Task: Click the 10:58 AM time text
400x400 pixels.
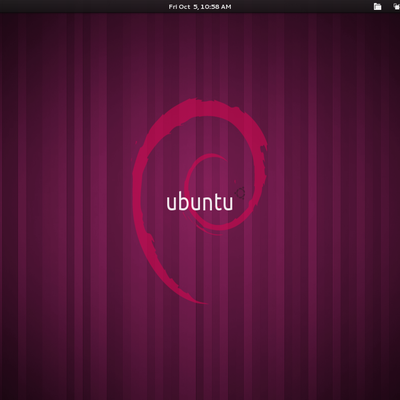Action: pos(216,7)
